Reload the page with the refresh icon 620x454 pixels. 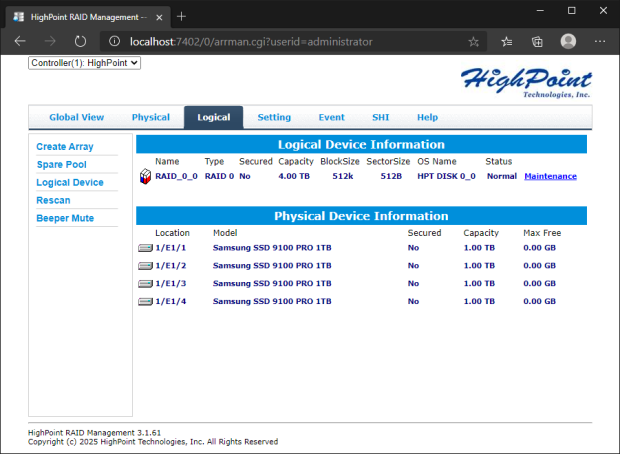click(80, 42)
